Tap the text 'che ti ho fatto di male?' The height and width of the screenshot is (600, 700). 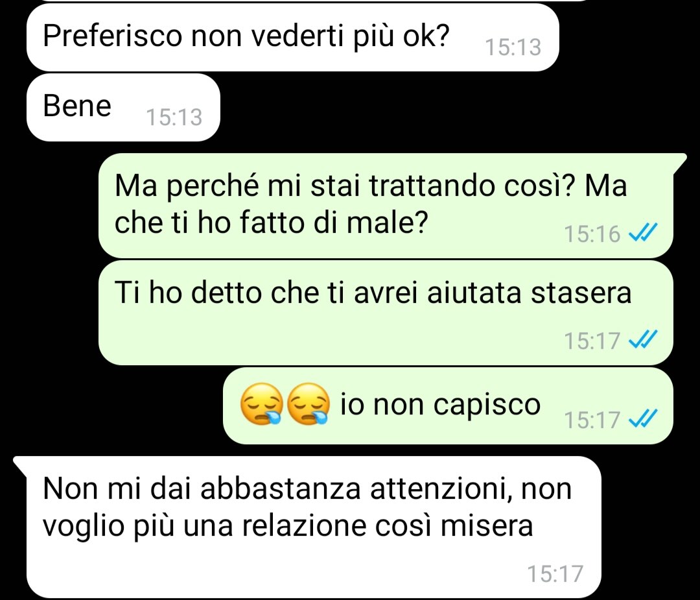tap(271, 222)
